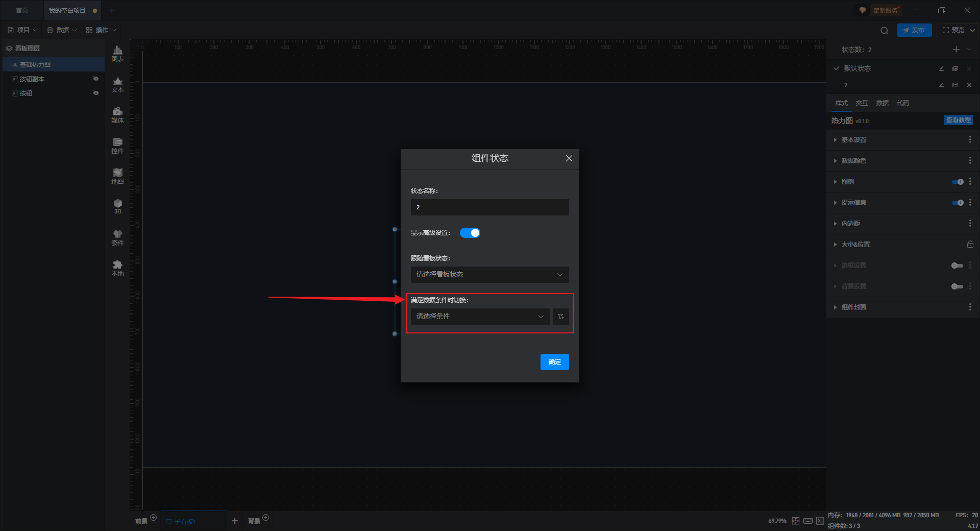Show the hidden 按钮 layer
980x531 pixels.
click(95, 93)
